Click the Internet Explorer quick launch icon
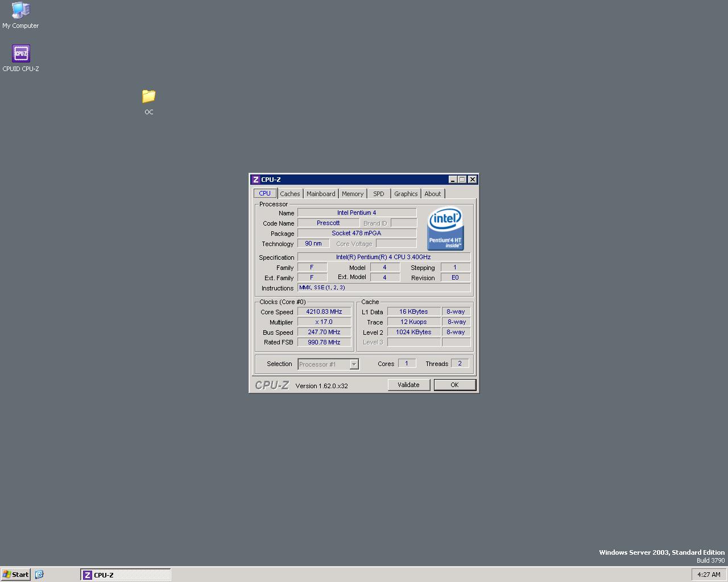 coord(39,575)
